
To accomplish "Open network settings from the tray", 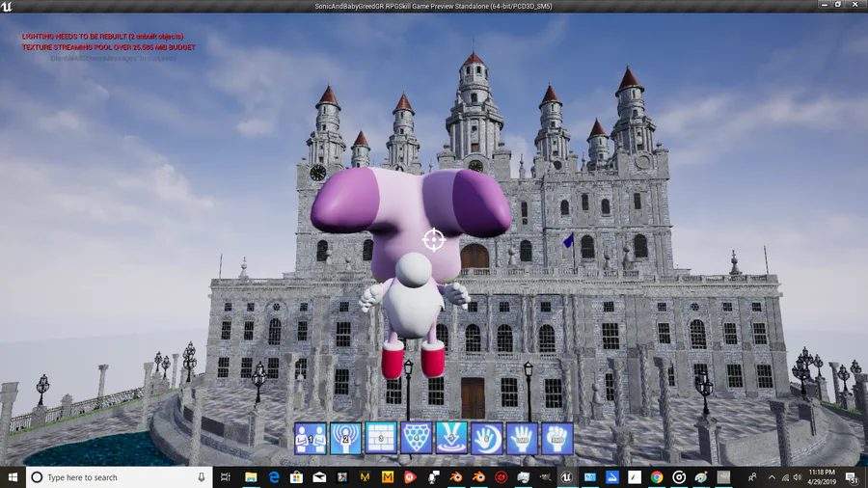I will tap(785, 477).
